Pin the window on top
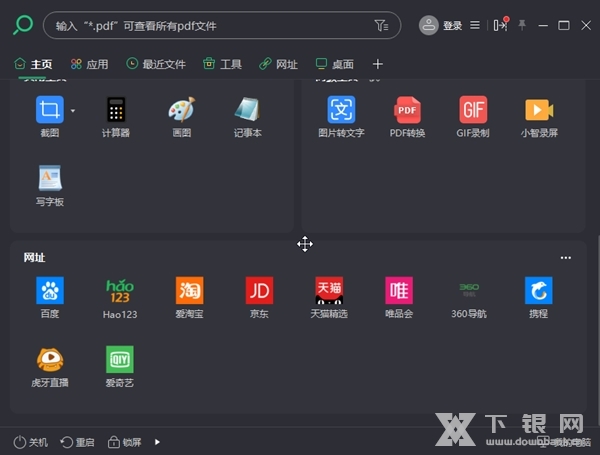Screen dimensions: 600x455 (x=522, y=25)
